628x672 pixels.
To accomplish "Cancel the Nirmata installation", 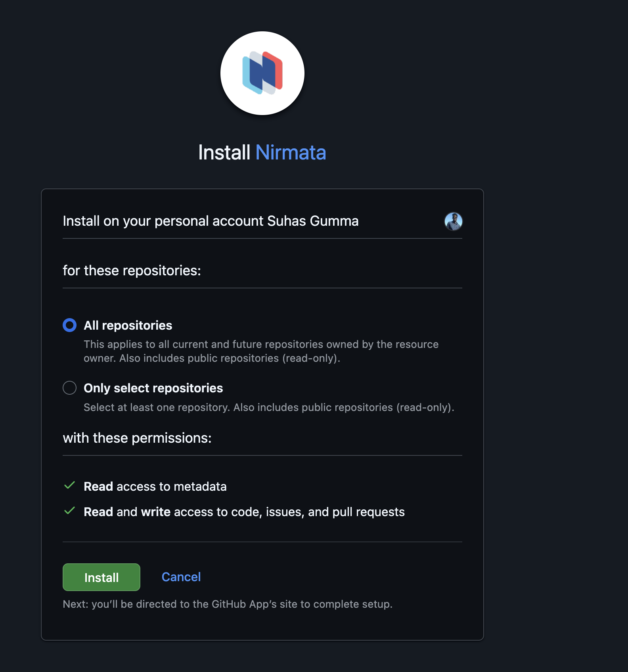I will (181, 577).
